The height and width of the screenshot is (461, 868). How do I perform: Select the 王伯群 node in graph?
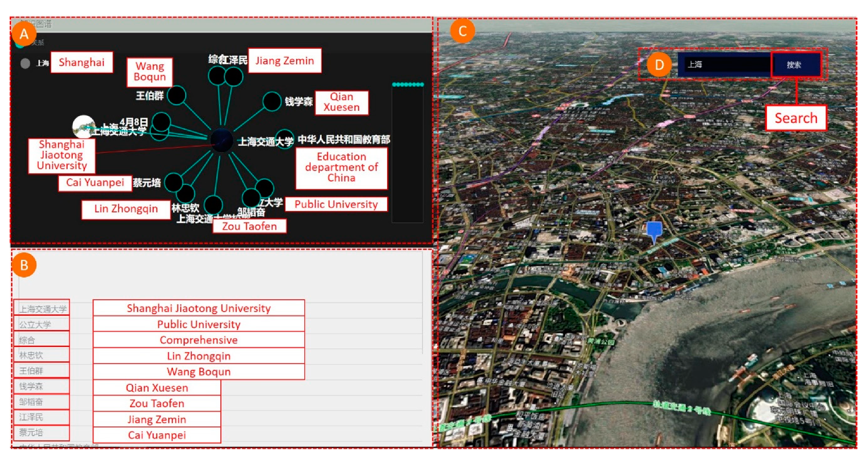click(x=177, y=96)
